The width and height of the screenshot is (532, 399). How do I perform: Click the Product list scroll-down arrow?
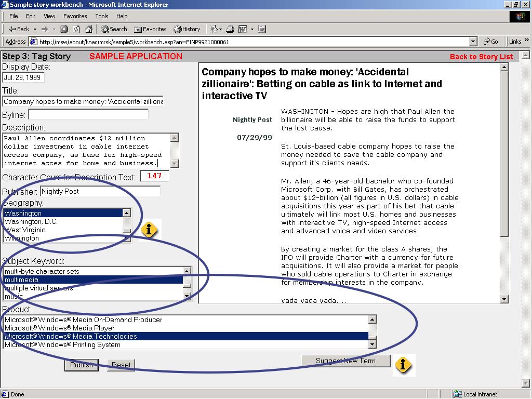pyautogui.click(x=373, y=345)
